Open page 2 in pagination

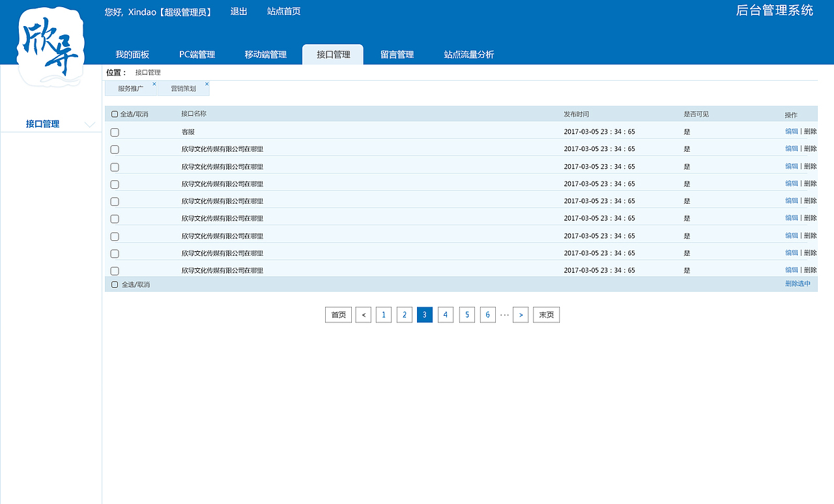[x=405, y=315]
